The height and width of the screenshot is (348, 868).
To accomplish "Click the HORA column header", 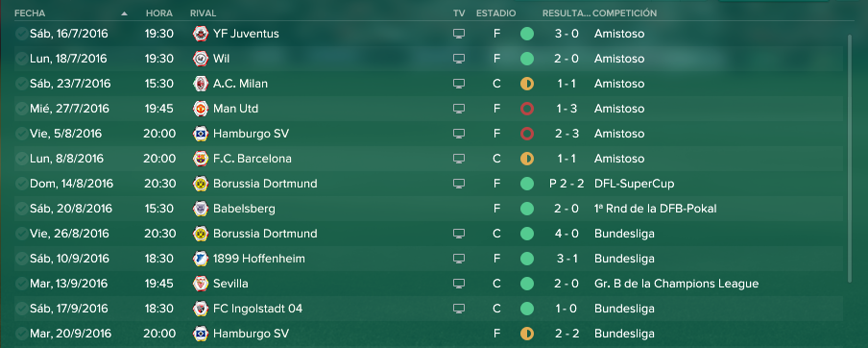I will [x=158, y=13].
